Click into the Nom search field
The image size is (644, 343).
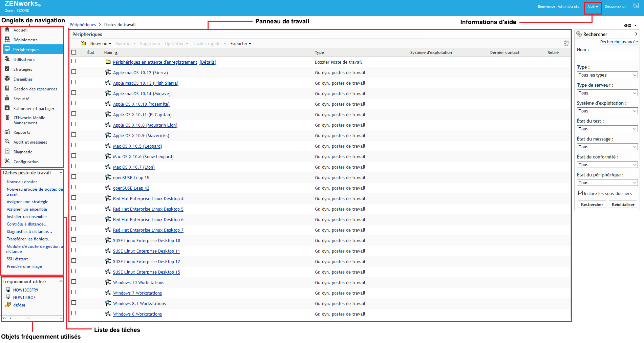coord(607,57)
